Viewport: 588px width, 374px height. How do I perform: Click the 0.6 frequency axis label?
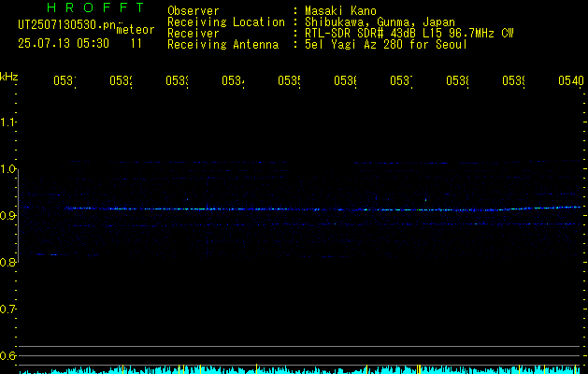pyautogui.click(x=7, y=355)
